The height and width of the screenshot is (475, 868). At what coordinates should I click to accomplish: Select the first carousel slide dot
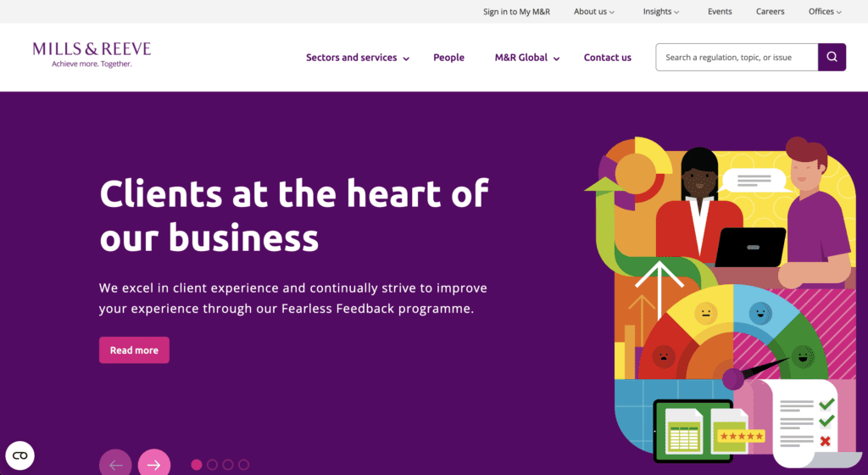click(x=197, y=465)
